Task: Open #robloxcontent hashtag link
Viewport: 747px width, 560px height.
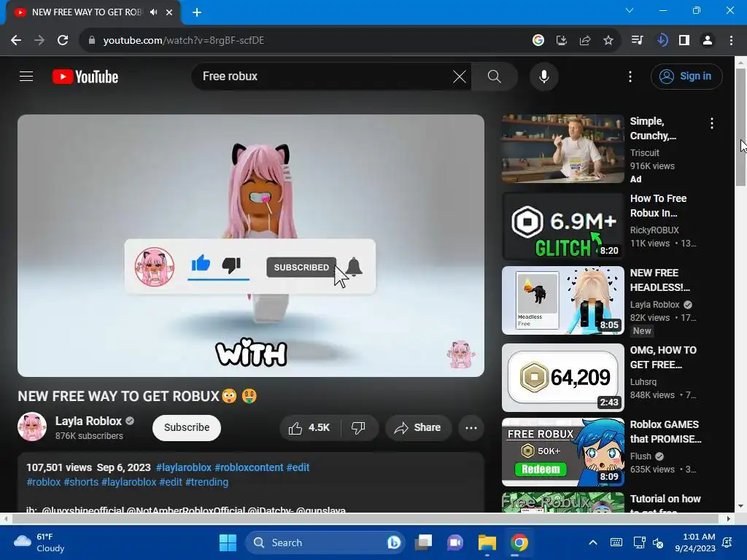Action: [x=249, y=467]
